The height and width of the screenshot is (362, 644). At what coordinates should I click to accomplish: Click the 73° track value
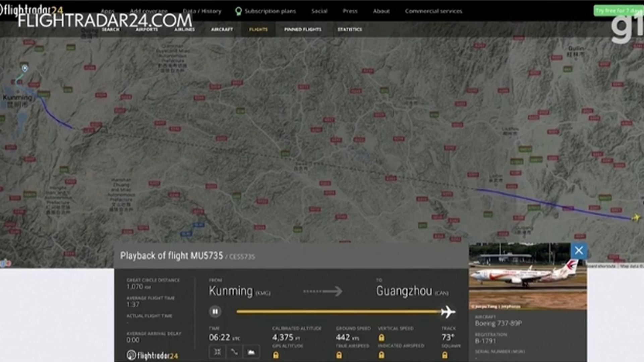(448, 337)
